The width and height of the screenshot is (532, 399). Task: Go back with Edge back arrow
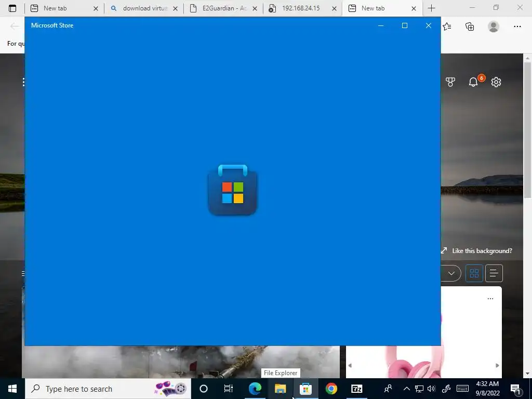click(x=14, y=26)
